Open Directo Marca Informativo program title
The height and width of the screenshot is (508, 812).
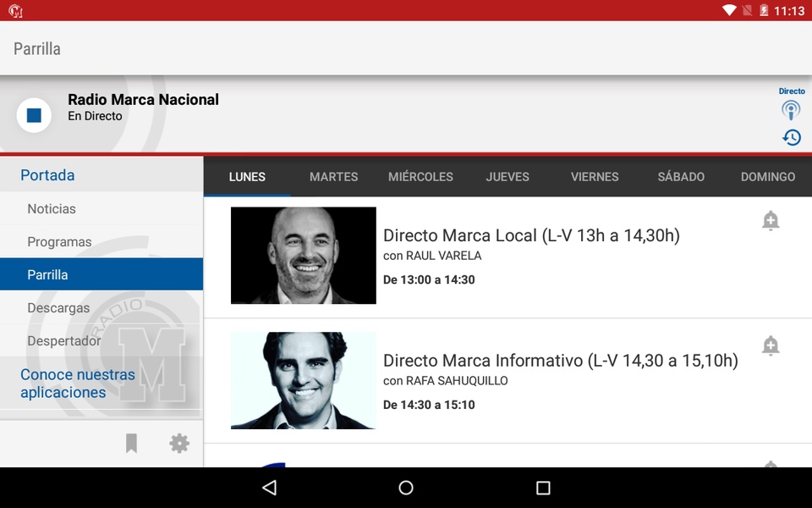point(561,361)
